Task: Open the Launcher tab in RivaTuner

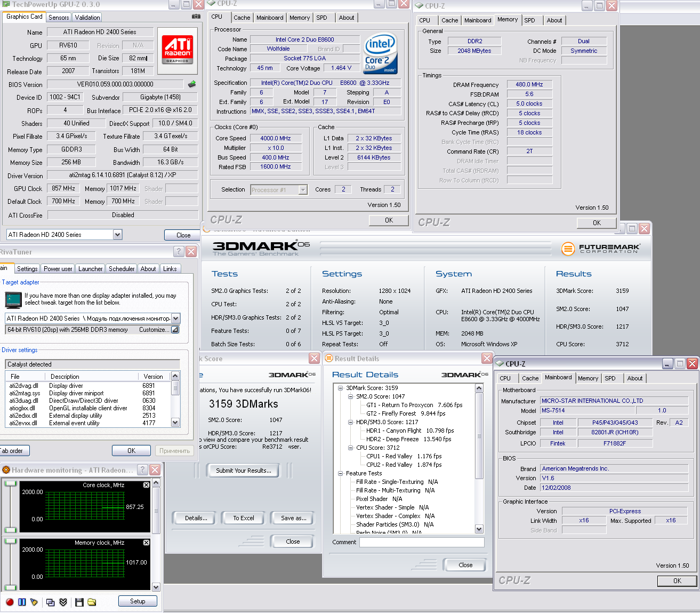Action: pos(91,269)
